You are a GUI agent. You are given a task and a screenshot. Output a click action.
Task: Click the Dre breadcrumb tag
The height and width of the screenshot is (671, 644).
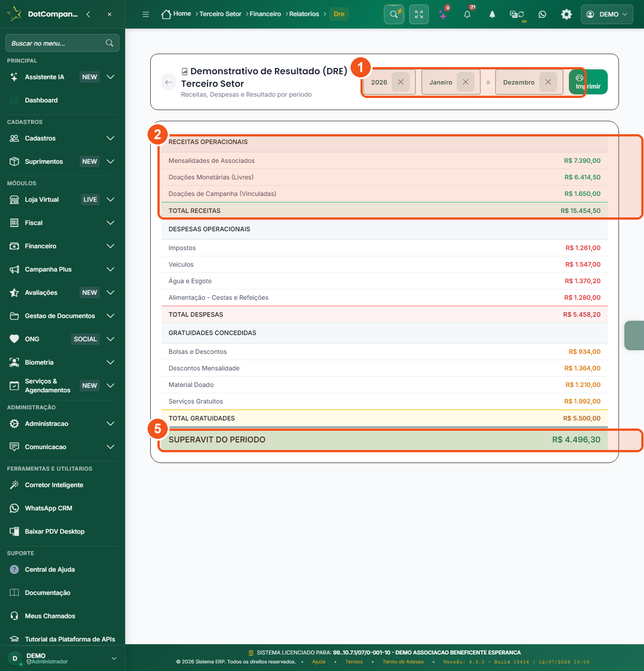(x=339, y=14)
